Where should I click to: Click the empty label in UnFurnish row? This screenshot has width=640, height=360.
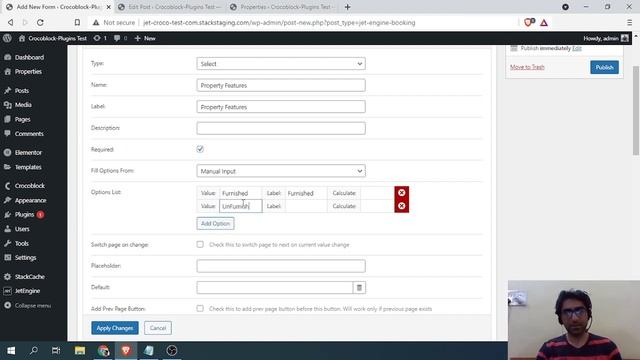306,206
